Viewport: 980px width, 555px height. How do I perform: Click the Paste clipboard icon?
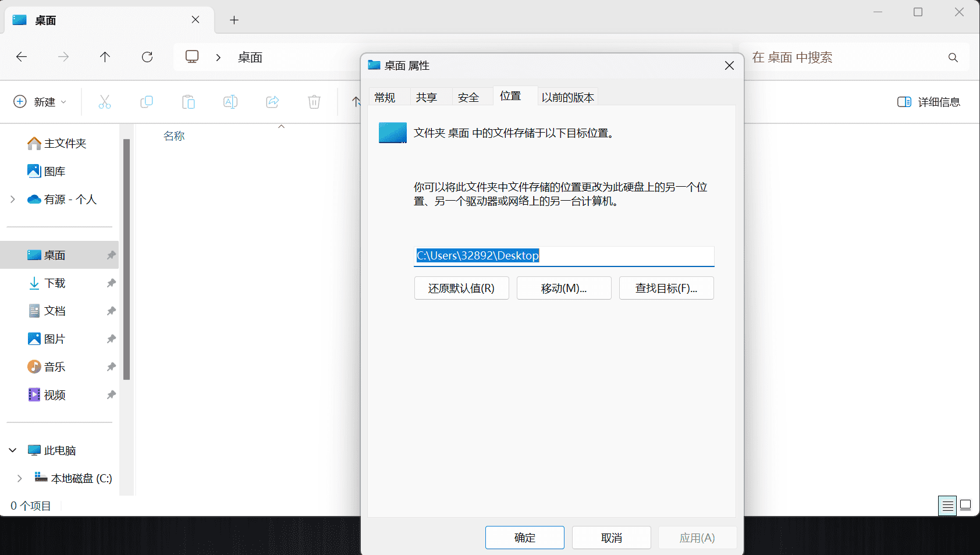(x=189, y=102)
